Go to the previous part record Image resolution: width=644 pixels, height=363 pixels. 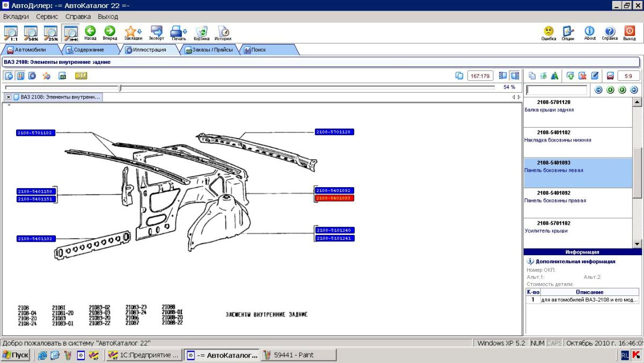click(610, 90)
